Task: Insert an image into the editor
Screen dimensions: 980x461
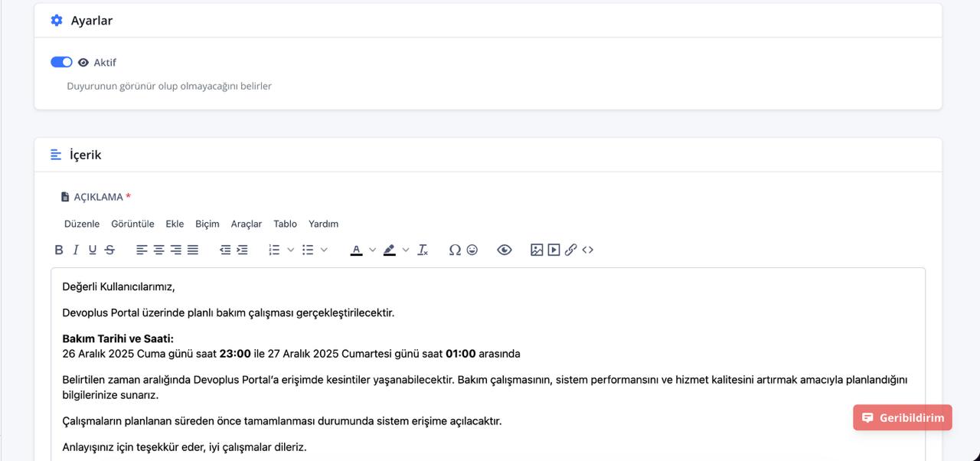Action: pos(537,250)
